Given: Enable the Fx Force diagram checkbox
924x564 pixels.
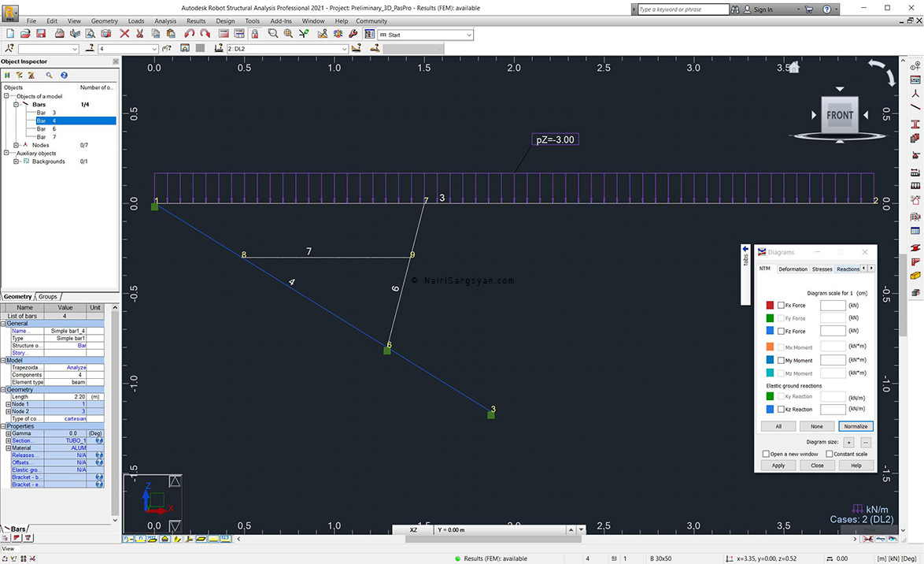Looking at the screenshot, I should 781,306.
